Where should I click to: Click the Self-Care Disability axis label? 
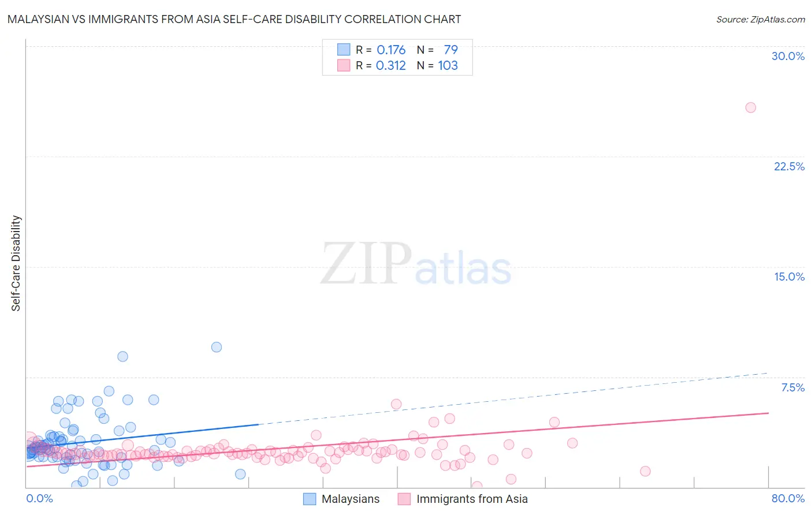pos(16,263)
